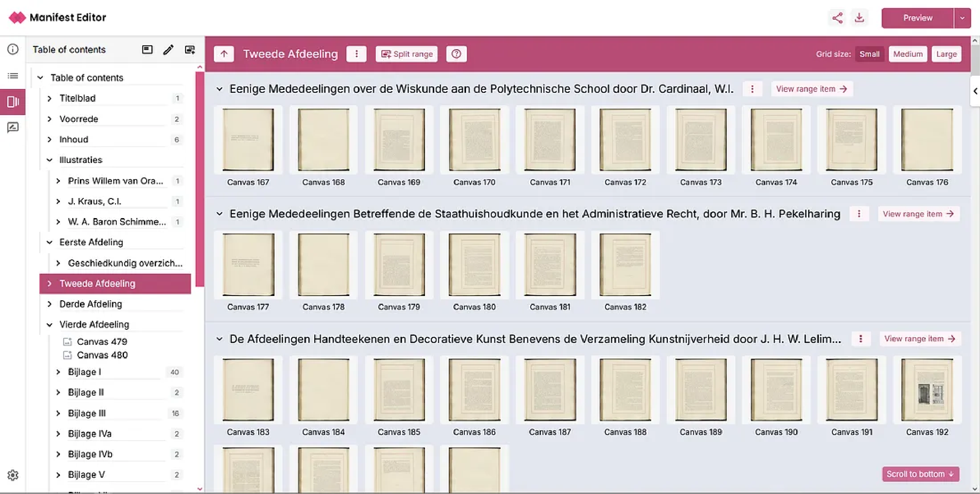The height and width of the screenshot is (494, 980).
Task: Click the Split range button
Action: pyautogui.click(x=406, y=54)
